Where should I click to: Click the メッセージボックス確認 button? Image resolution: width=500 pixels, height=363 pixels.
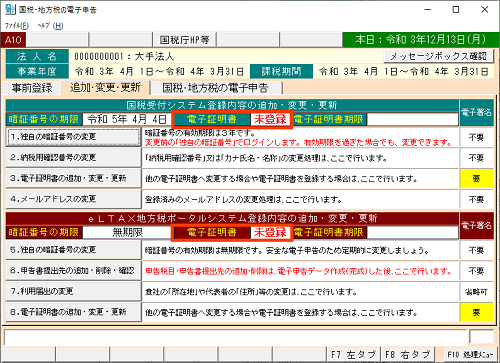[x=438, y=56]
